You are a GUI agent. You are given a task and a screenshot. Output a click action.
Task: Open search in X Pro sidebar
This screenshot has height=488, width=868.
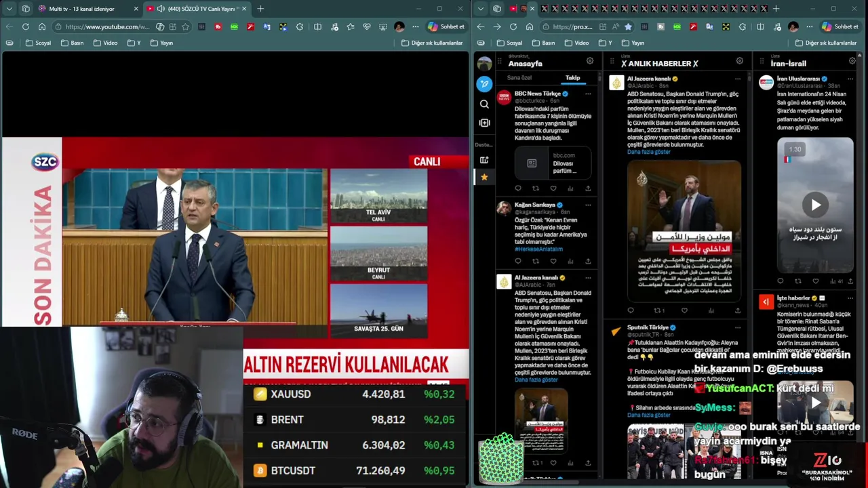click(x=484, y=104)
